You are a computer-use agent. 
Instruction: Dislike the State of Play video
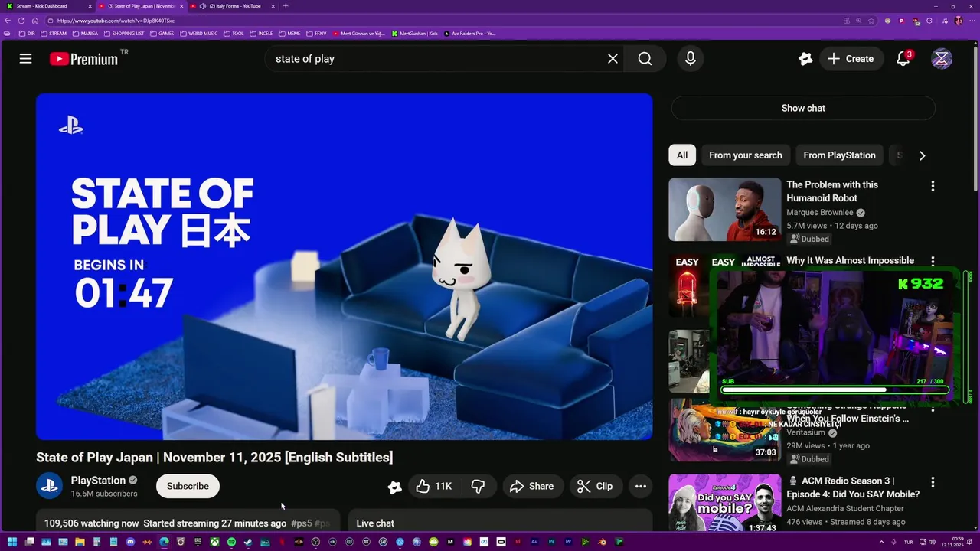pyautogui.click(x=479, y=486)
